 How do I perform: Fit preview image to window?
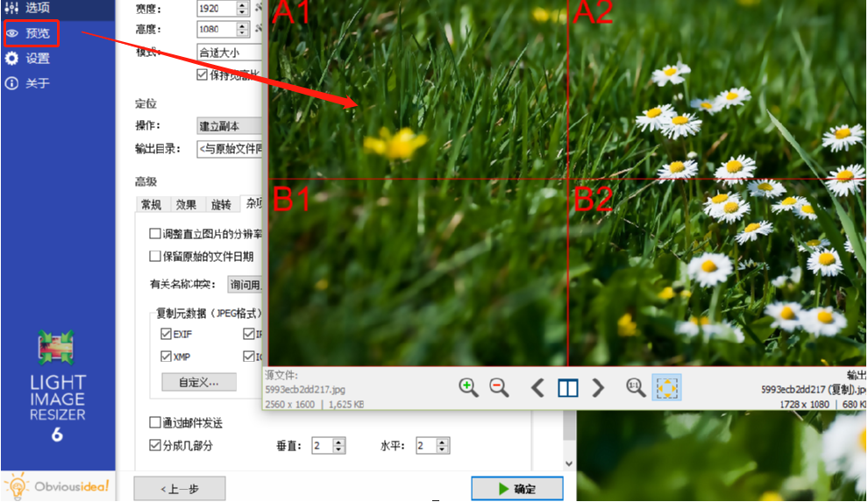coord(666,387)
